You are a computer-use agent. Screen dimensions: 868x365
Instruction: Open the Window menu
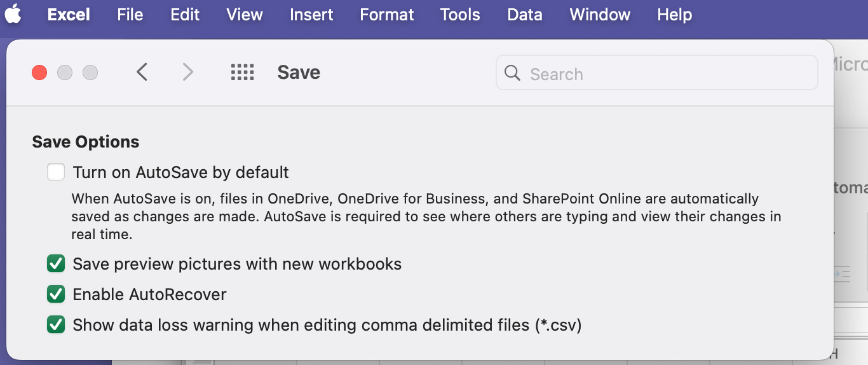tap(600, 14)
